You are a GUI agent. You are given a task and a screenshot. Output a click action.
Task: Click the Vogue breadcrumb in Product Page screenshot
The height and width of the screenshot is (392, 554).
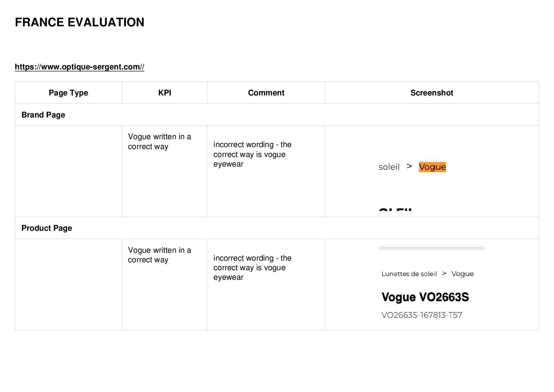(463, 274)
